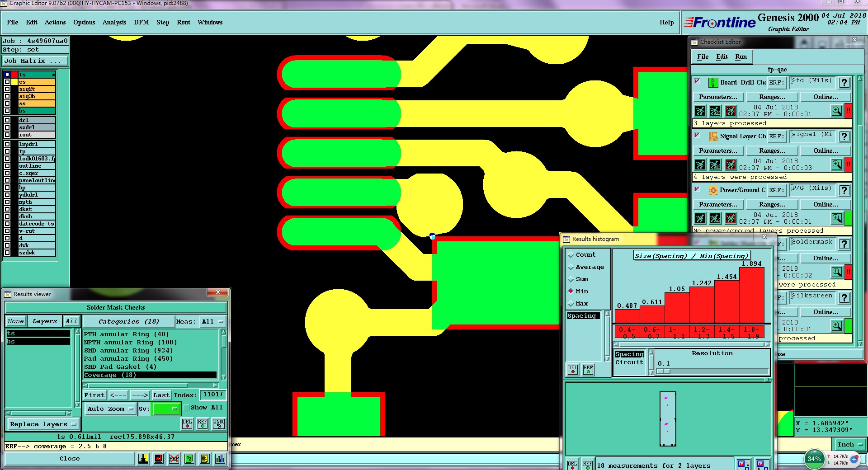Open Run menu in Checklist Editor
Screen dimensions: 868x470
pyautogui.click(x=741, y=56)
